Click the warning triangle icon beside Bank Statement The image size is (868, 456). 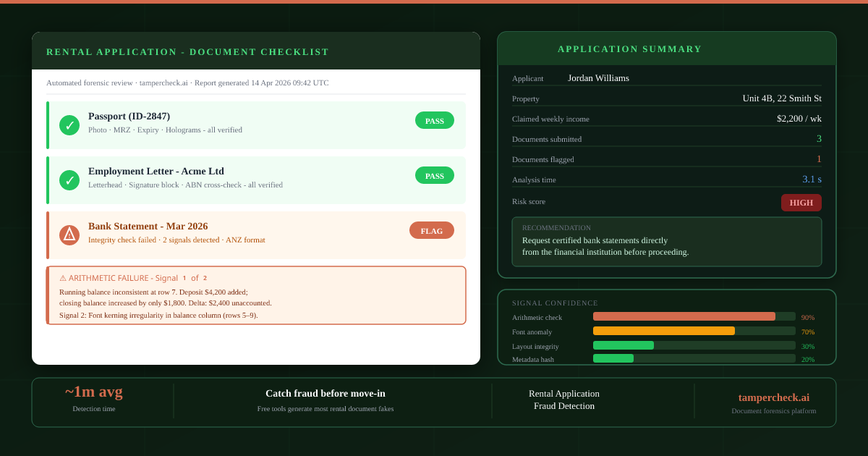pyautogui.click(x=69, y=235)
